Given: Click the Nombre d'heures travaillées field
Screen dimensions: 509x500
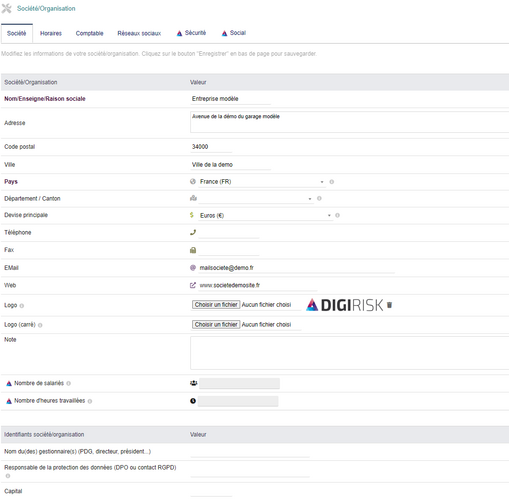Looking at the screenshot, I should (238, 401).
